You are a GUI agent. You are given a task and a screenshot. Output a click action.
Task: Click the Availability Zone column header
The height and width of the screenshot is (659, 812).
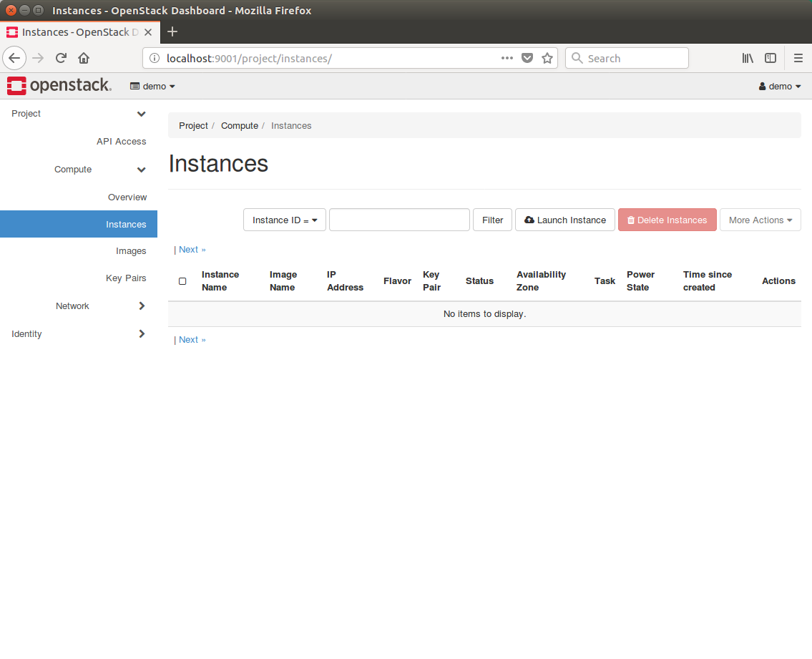pyautogui.click(x=541, y=280)
